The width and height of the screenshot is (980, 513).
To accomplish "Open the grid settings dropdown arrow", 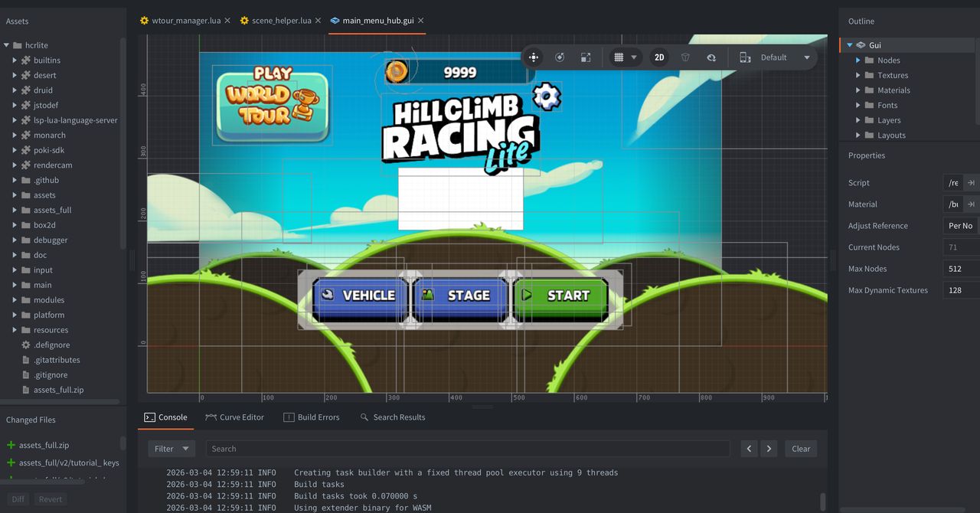I will tap(634, 57).
